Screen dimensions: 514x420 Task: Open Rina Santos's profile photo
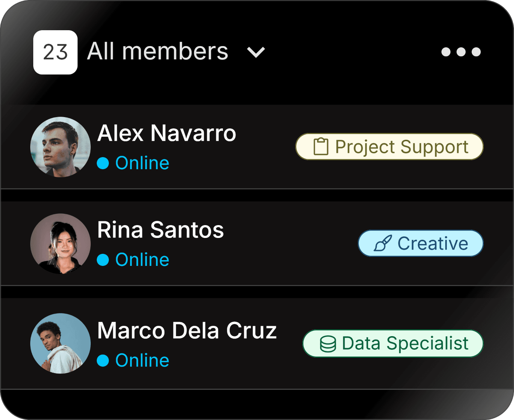click(60, 244)
